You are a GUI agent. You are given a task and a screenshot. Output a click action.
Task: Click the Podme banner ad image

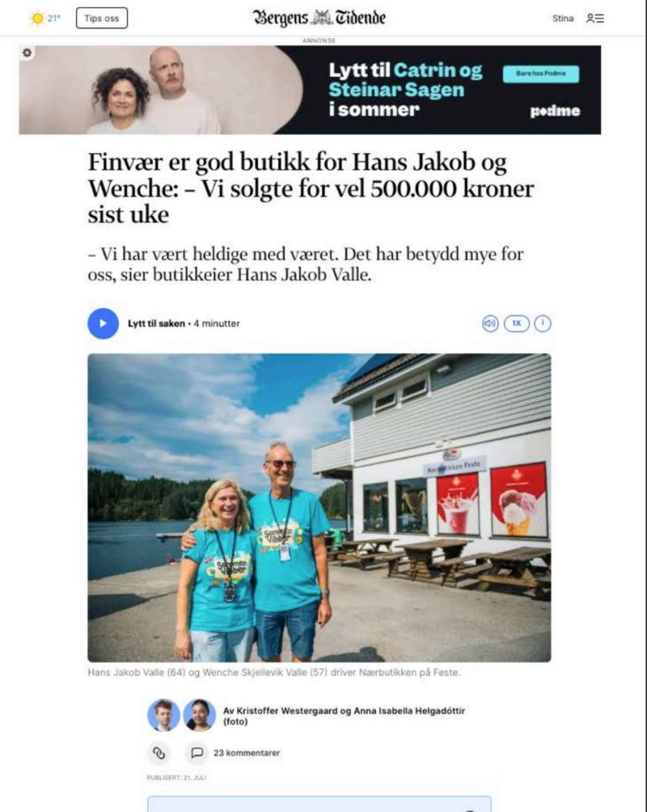310,90
